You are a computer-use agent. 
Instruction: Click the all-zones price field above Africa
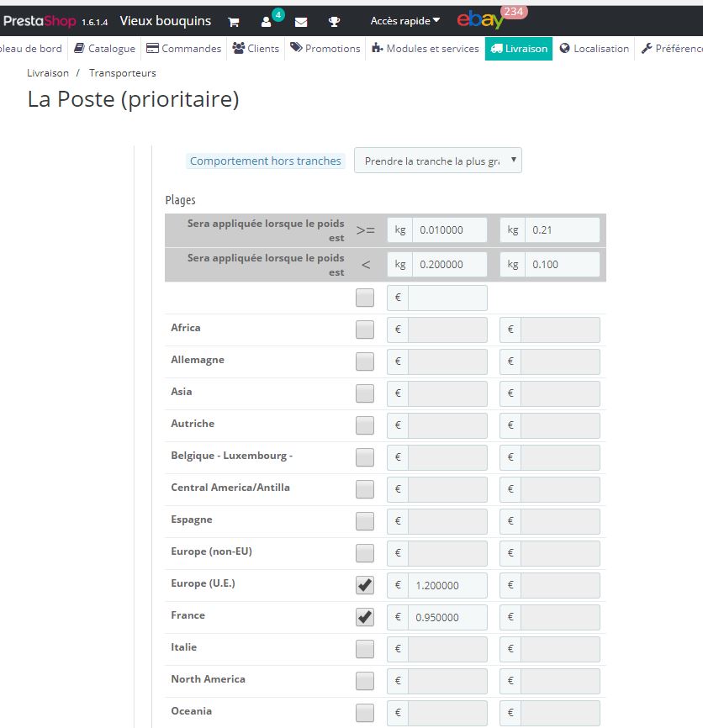click(x=447, y=298)
